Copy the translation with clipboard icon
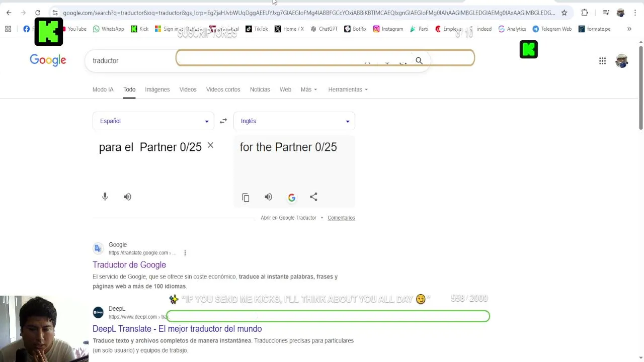The height and width of the screenshot is (362, 644). click(x=246, y=197)
